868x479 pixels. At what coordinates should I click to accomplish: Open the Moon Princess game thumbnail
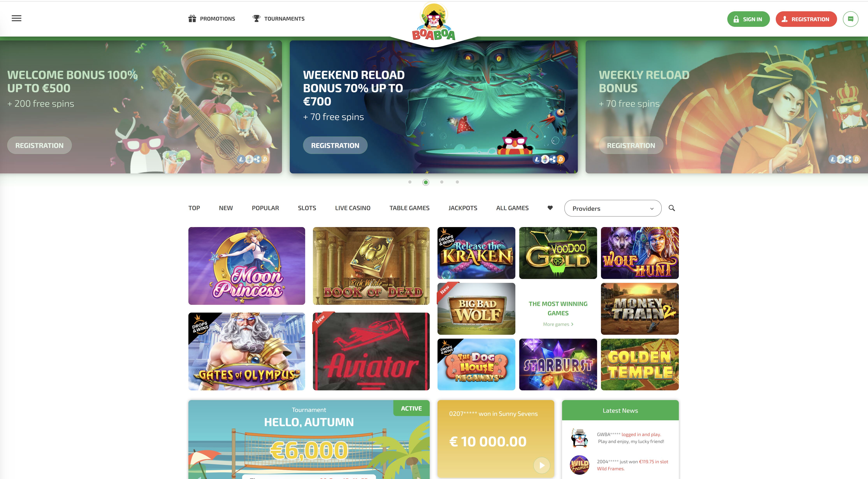click(x=247, y=266)
